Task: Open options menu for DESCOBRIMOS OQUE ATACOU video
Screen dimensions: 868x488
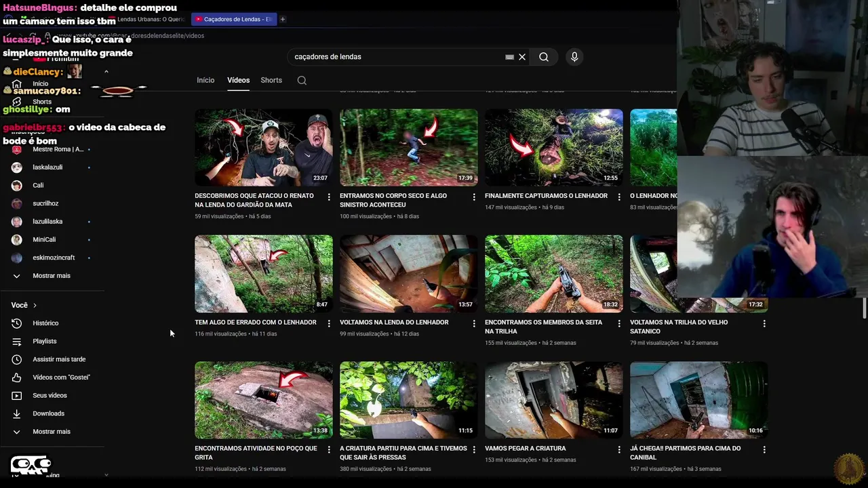Action: tap(329, 197)
